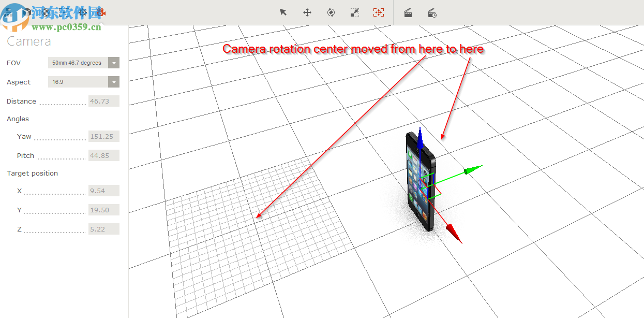Viewport: 644px width, 318px height.
Task: Click the Angles section label
Action: click(18, 119)
